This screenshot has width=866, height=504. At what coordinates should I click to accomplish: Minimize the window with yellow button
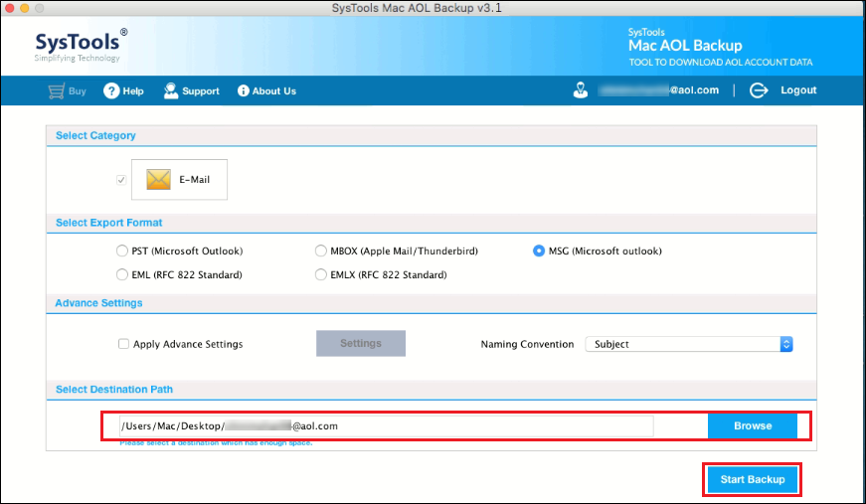24,8
